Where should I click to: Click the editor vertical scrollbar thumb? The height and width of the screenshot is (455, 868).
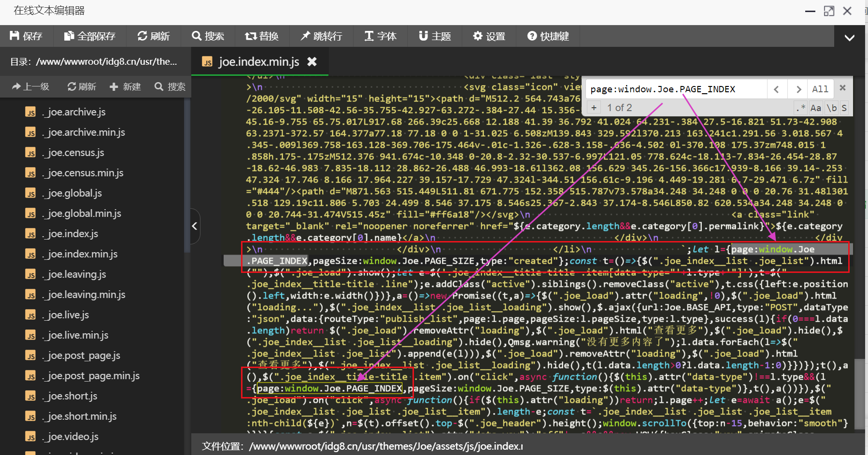point(859,393)
